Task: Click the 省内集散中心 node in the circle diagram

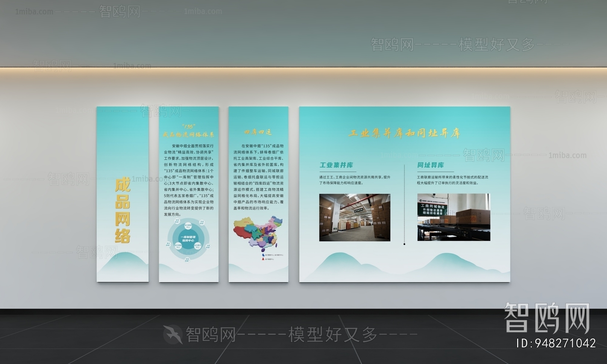Action: click(188, 226)
